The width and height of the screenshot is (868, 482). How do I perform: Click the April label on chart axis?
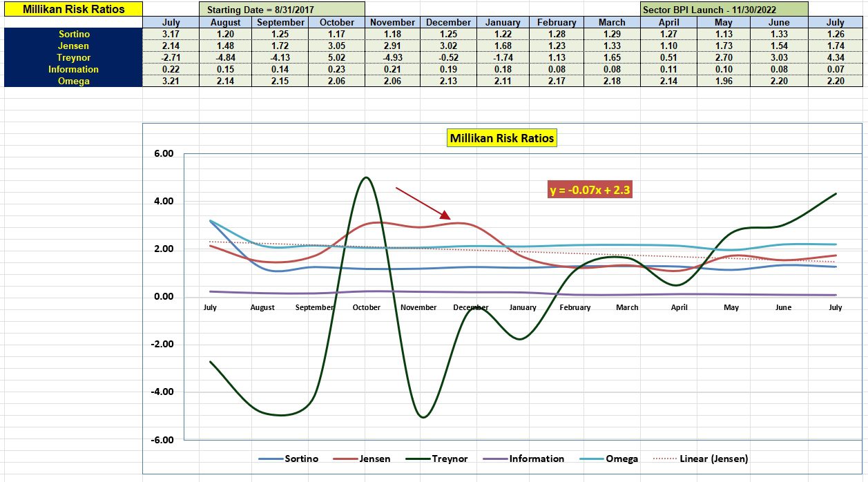pos(679,307)
